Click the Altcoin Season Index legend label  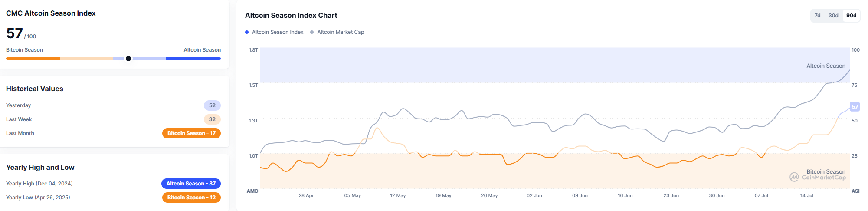278,32
